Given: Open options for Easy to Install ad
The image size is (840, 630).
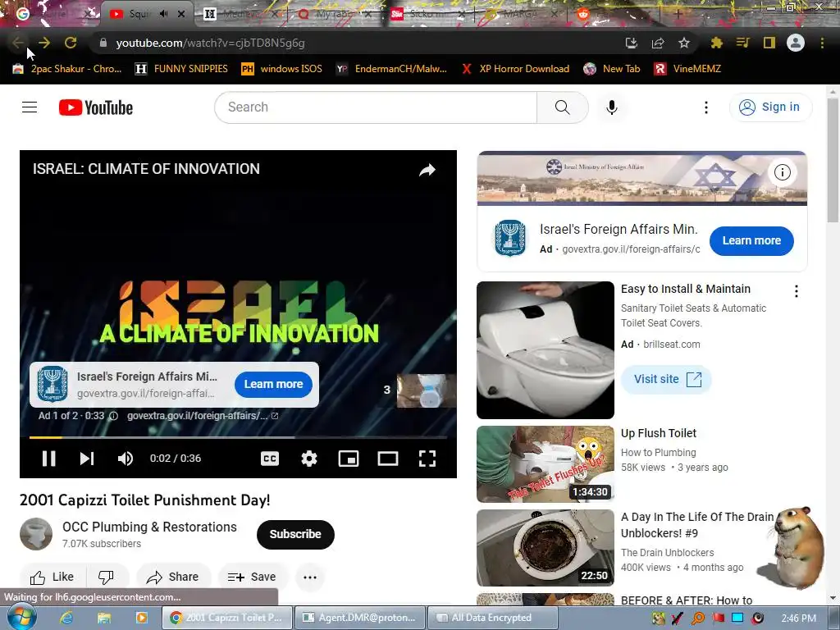Looking at the screenshot, I should (796, 291).
